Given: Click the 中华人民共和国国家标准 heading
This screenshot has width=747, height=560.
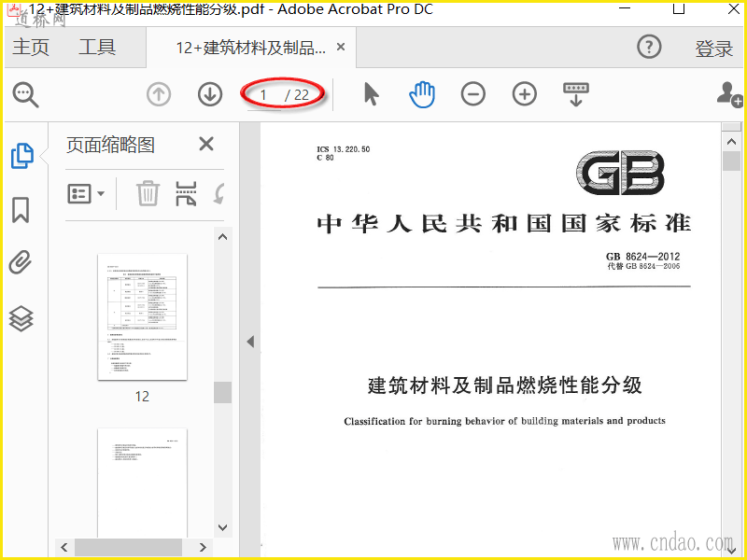Looking at the screenshot, I should coord(504,223).
